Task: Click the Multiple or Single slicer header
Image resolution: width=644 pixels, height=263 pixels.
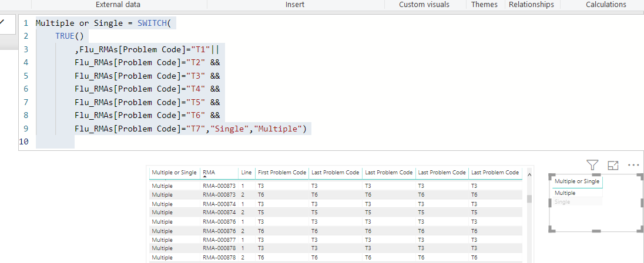Action: tap(576, 181)
